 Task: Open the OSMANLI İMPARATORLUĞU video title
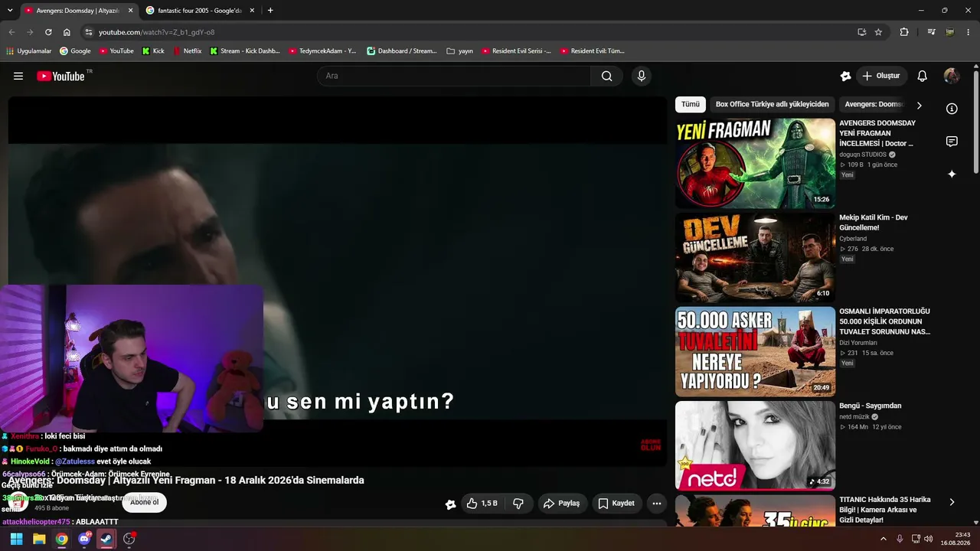tap(885, 321)
